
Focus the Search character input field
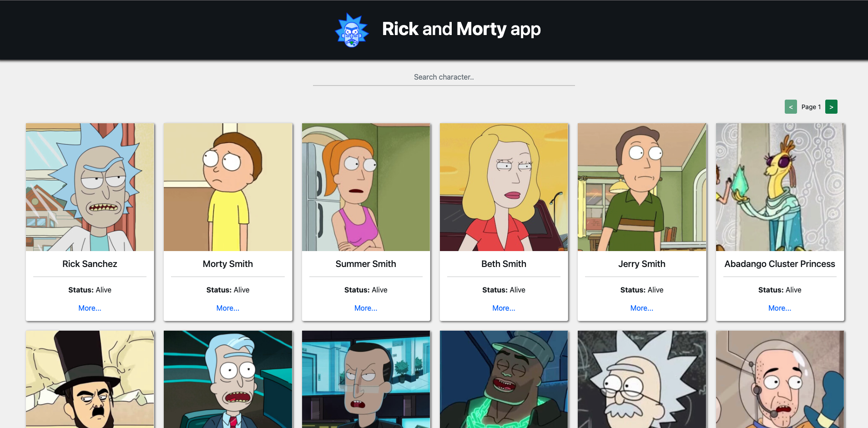pos(444,77)
